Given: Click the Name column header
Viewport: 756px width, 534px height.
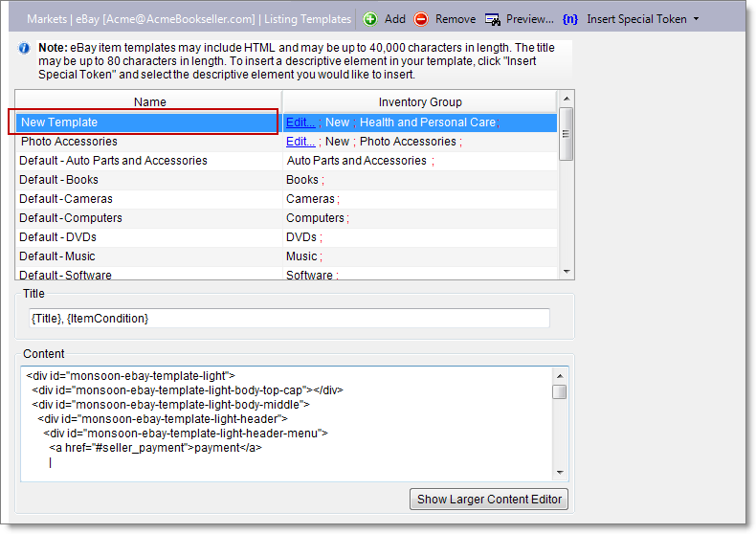Looking at the screenshot, I should [149, 101].
